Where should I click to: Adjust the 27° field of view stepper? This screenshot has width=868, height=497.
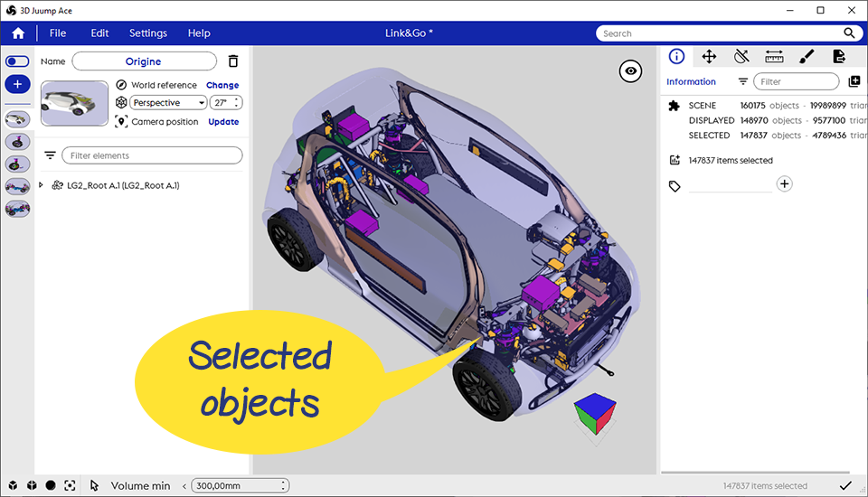point(236,102)
